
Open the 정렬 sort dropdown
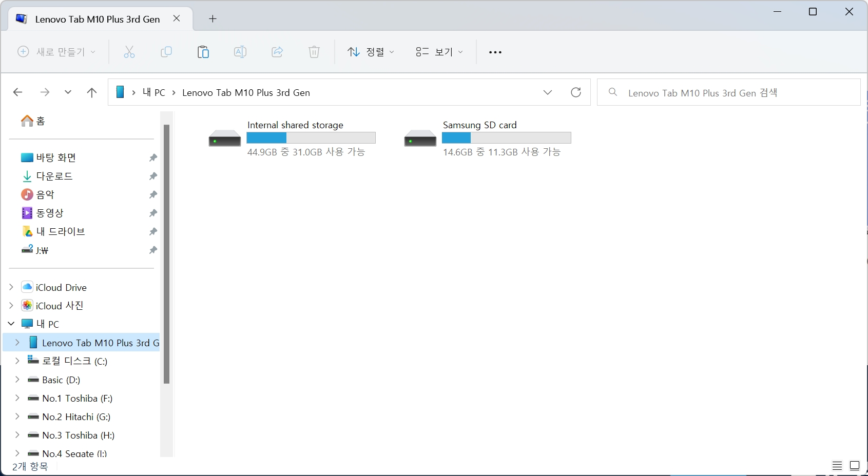point(371,52)
